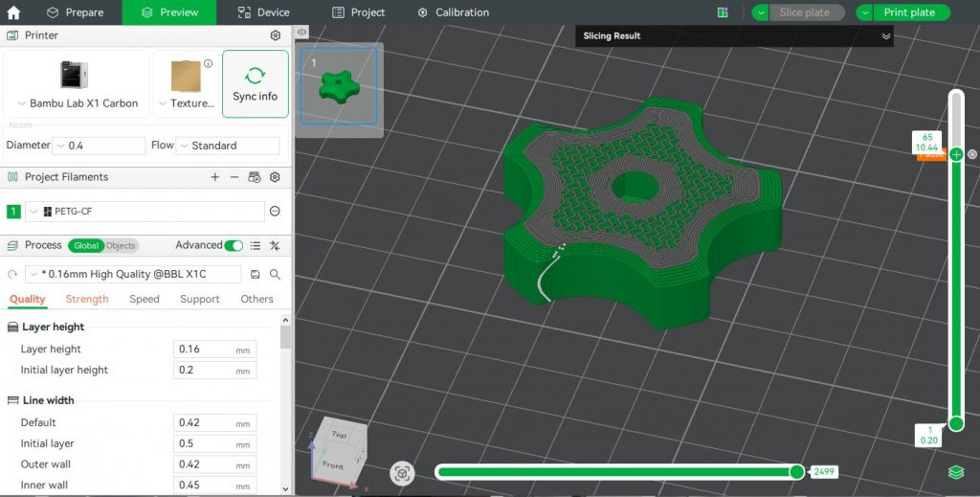
Task: Add a filament with the plus icon
Action: (215, 177)
